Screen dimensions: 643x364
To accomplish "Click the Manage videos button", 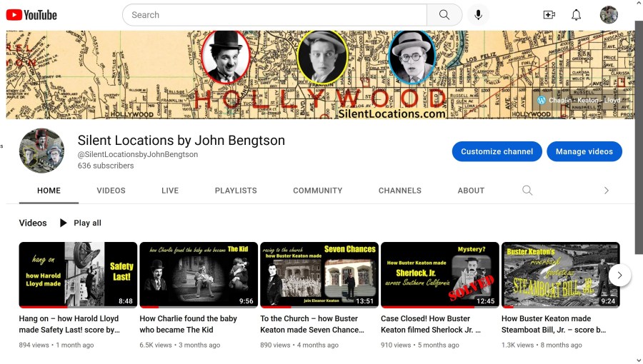I will click(x=584, y=151).
